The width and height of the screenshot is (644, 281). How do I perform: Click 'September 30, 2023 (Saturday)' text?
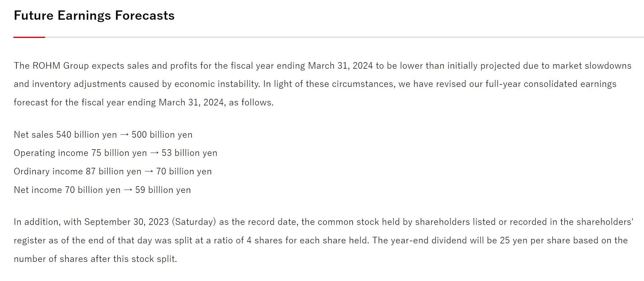click(x=150, y=222)
